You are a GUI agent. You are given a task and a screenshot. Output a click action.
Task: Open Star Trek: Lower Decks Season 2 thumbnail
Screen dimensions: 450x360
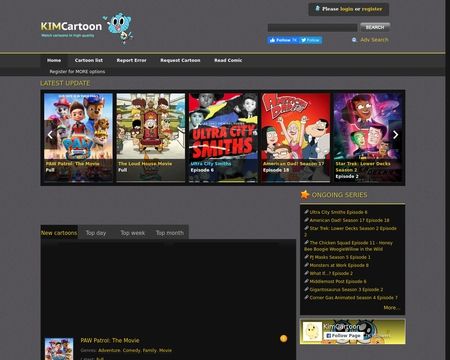coord(368,137)
